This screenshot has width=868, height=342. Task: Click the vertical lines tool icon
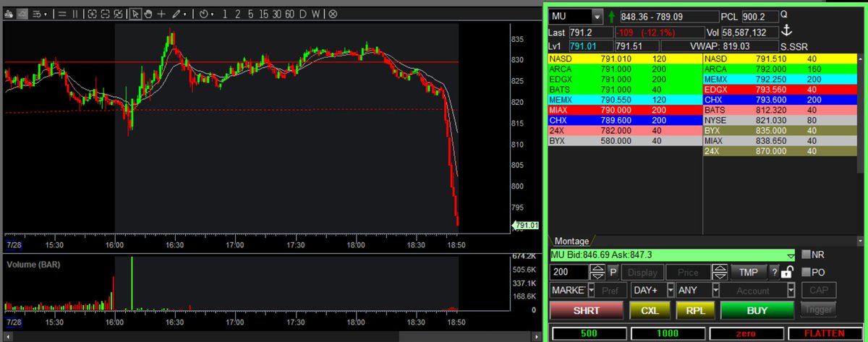point(75,14)
